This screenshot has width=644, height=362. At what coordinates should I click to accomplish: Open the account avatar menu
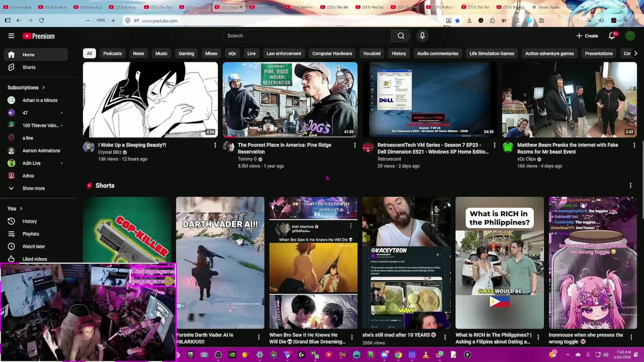[630, 36]
